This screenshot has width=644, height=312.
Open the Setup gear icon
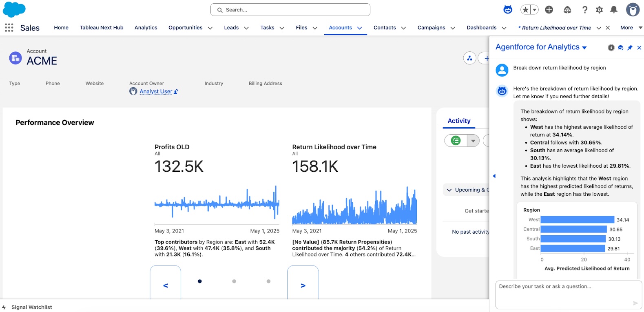tap(599, 10)
